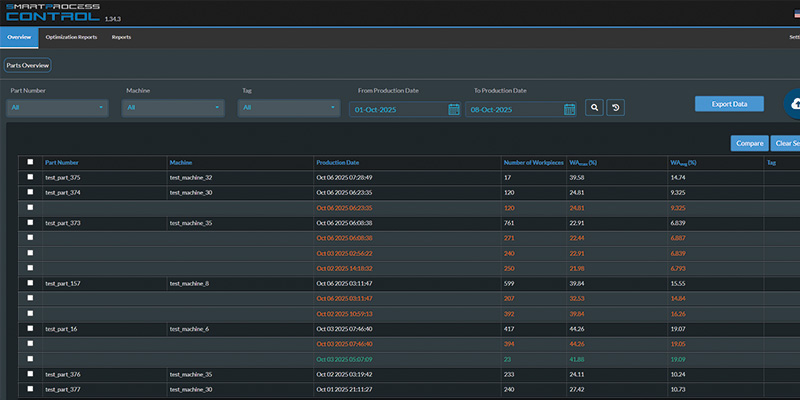Viewport: 800px width, 400px height.
Task: Tick the checkbox for test_part_16
Action: 30,328
